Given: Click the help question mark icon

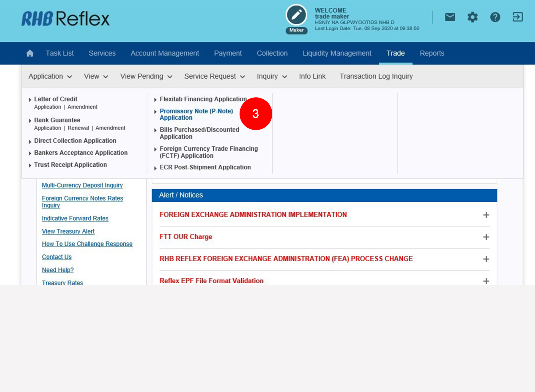Looking at the screenshot, I should coord(495,17).
